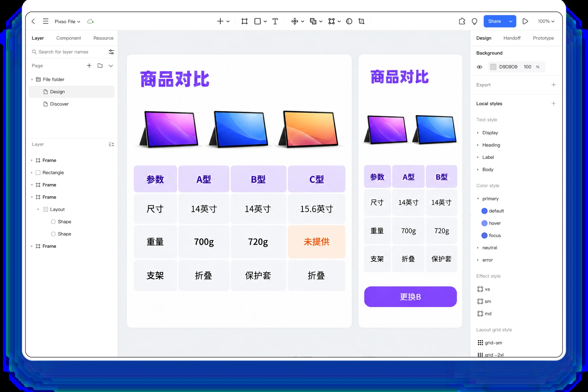
Task: Add a Local style with plus
Action: [x=554, y=103]
